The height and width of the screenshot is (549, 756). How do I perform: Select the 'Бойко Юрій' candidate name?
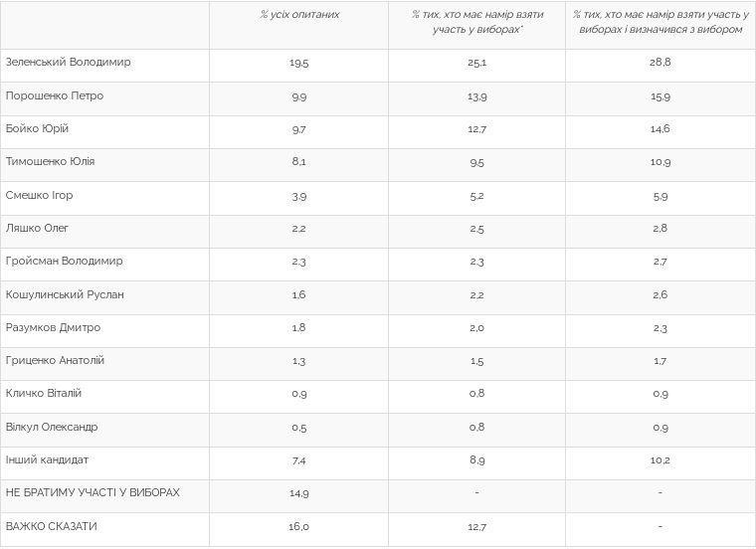(x=38, y=129)
